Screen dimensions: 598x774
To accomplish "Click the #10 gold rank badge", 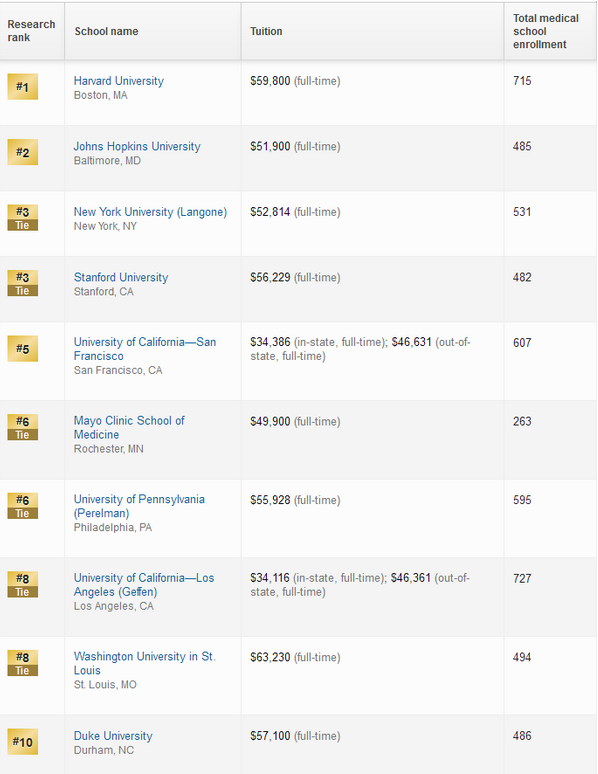I will coord(23,742).
